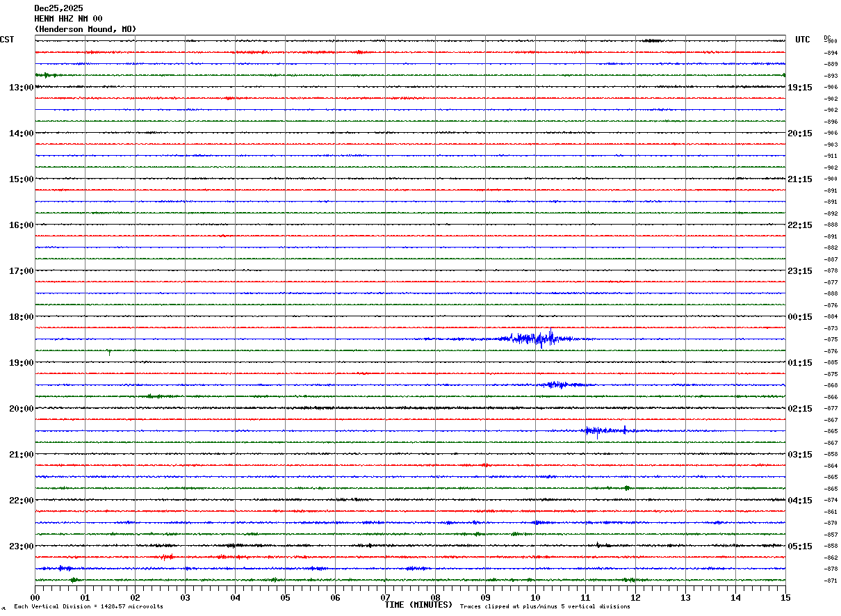Viewport: 841px width, 616px height.
Task: Click the DC offset value -892
Action: click(x=831, y=213)
